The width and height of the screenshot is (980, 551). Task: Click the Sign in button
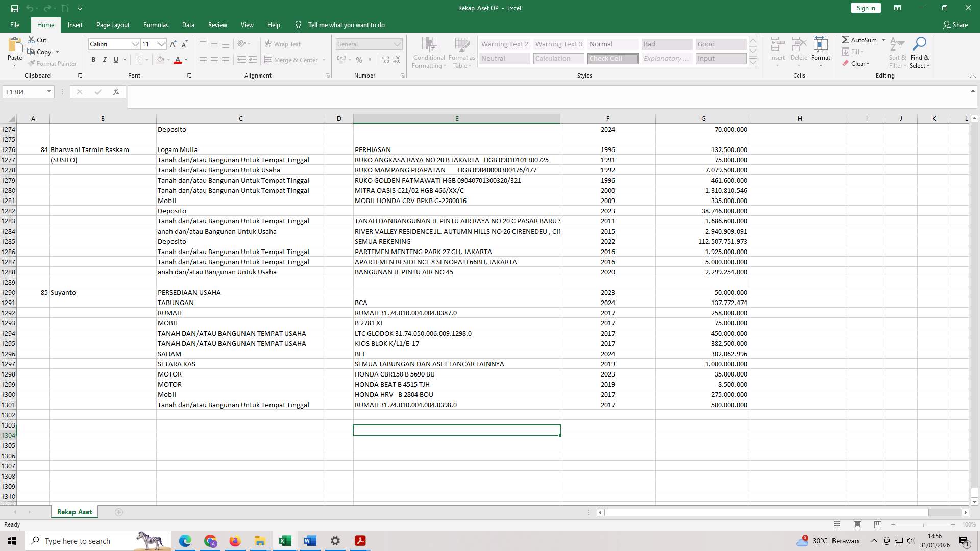point(865,8)
